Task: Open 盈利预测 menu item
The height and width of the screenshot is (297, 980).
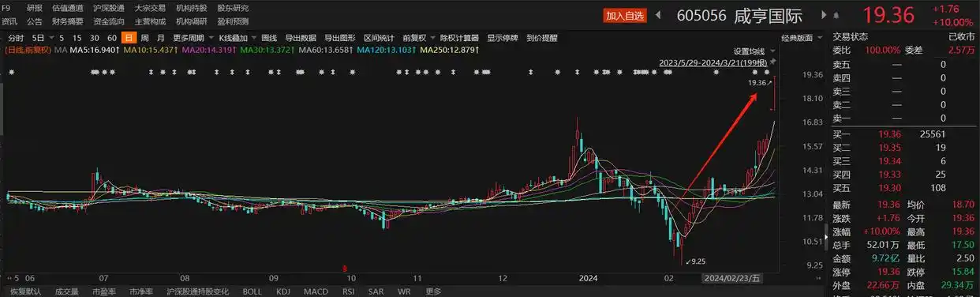Action: 233,21
